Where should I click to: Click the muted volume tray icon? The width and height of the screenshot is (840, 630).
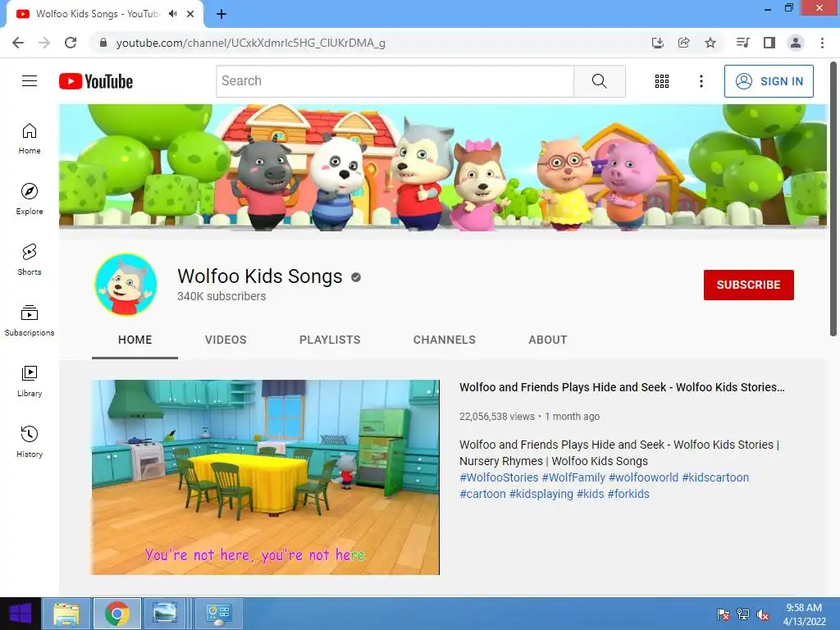coord(763,614)
